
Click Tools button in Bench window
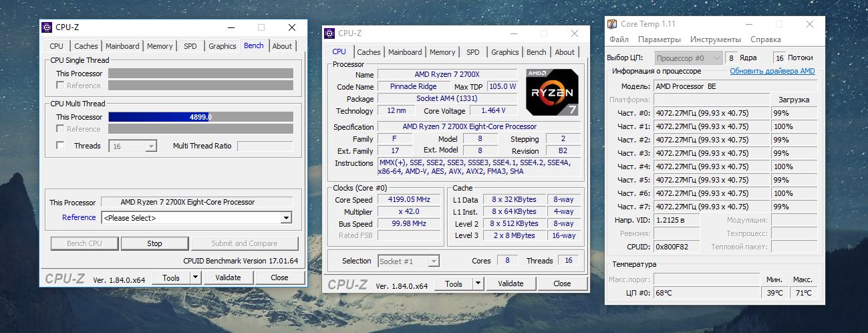tap(171, 277)
